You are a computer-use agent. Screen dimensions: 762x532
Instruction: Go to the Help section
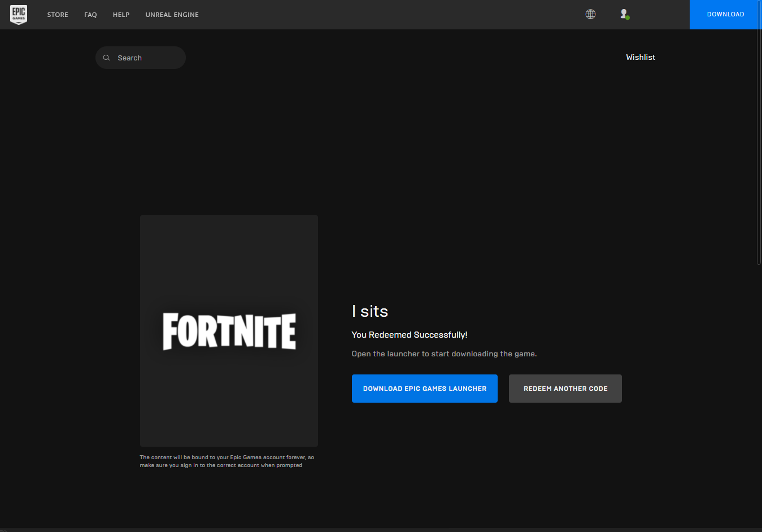coord(121,15)
